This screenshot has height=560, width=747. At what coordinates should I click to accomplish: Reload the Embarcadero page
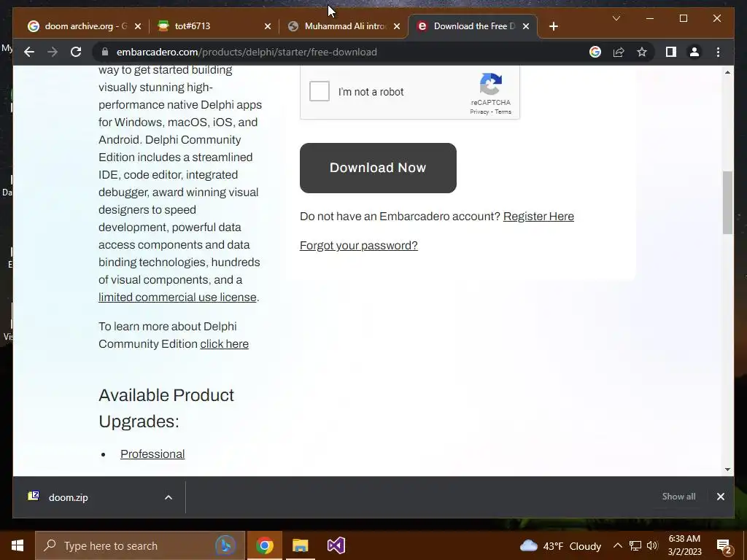pyautogui.click(x=76, y=52)
